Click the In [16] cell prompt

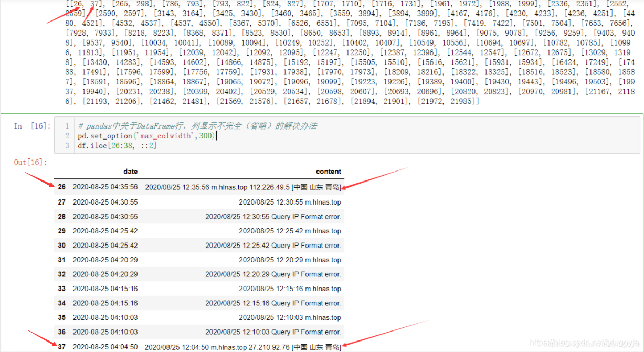(32, 126)
